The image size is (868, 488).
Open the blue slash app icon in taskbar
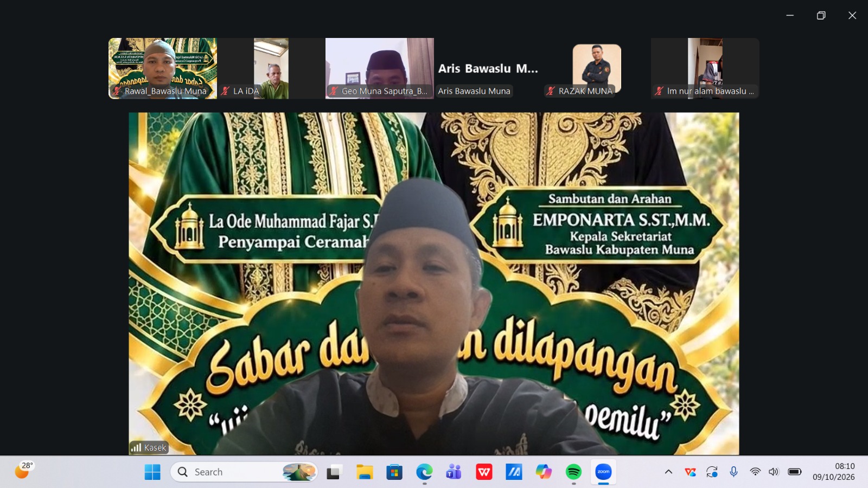(x=514, y=472)
